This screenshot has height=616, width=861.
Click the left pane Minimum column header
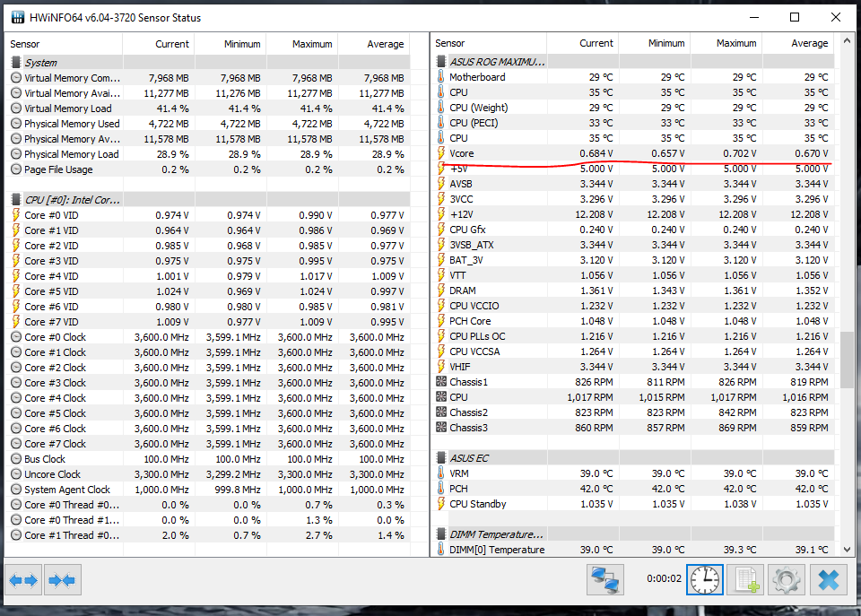point(230,44)
